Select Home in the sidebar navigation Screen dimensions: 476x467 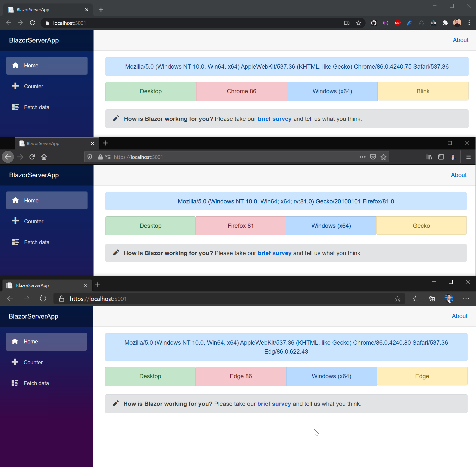click(31, 65)
